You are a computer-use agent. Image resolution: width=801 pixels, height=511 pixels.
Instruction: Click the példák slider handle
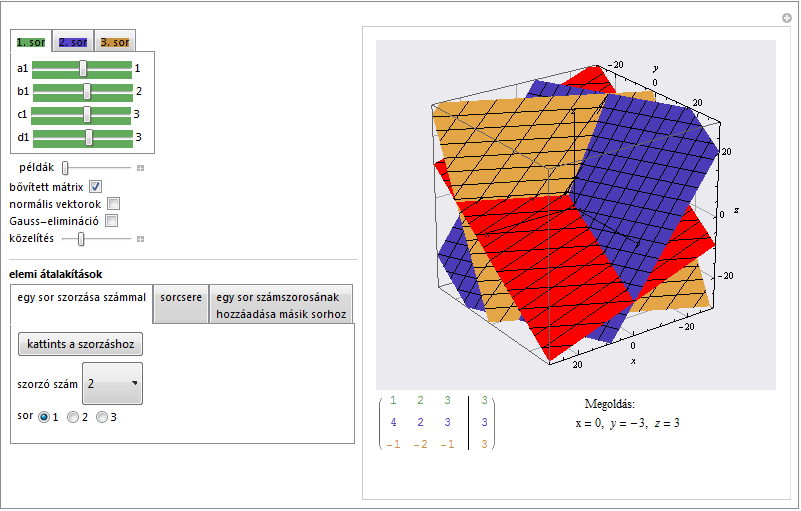coord(65,168)
